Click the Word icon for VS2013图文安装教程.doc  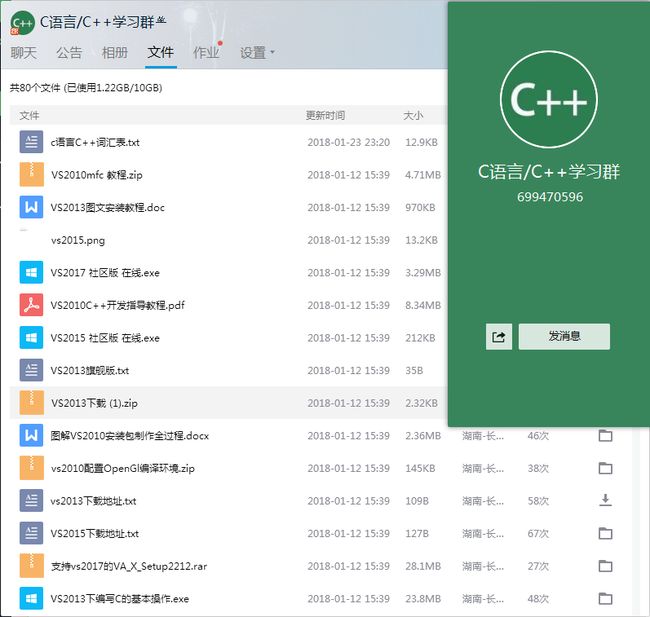(x=31, y=207)
